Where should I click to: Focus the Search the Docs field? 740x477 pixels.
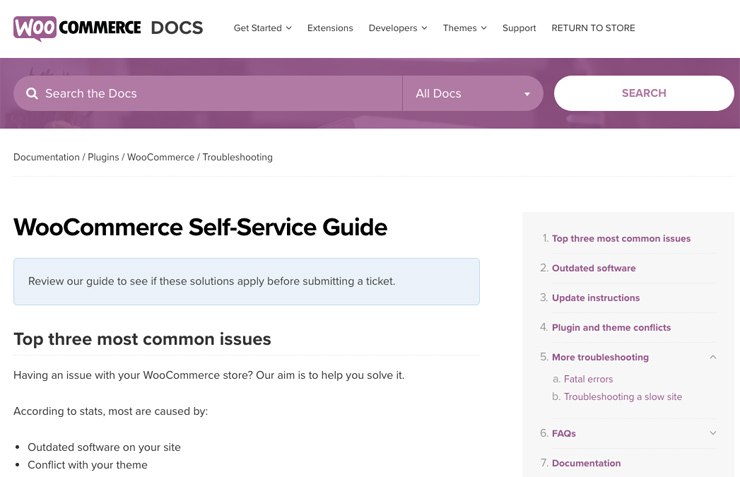click(208, 93)
